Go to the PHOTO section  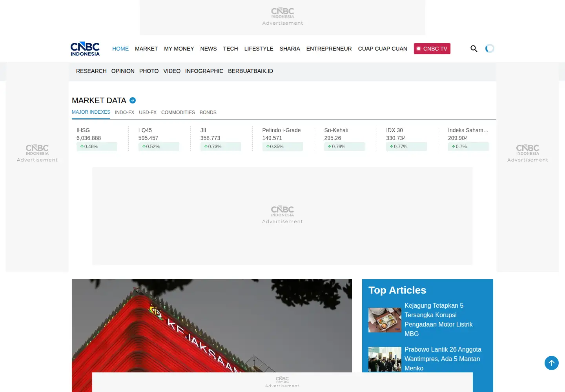tap(149, 71)
